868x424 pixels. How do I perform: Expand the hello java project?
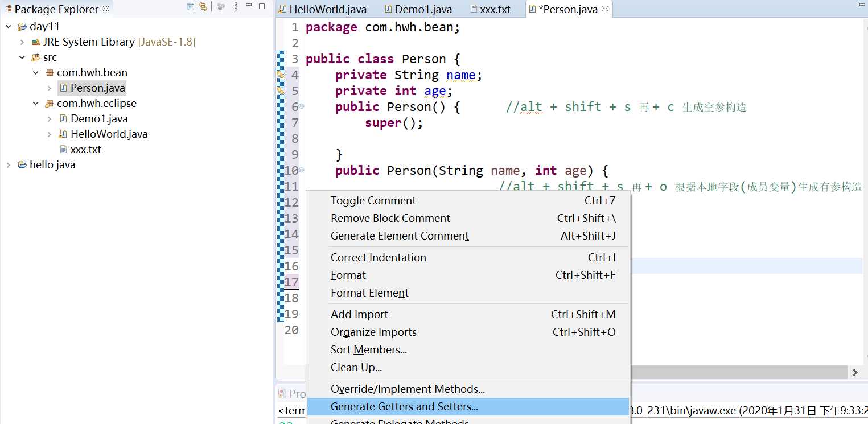(x=8, y=165)
